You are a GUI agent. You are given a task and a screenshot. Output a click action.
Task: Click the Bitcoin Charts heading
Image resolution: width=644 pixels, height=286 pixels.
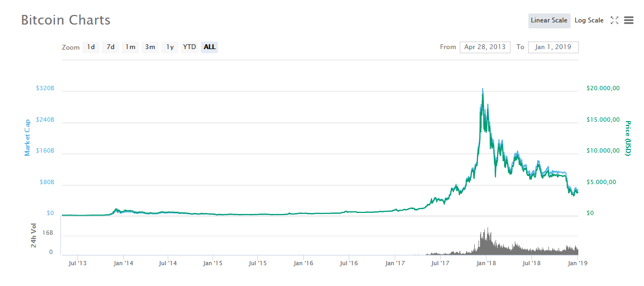pos(66,20)
